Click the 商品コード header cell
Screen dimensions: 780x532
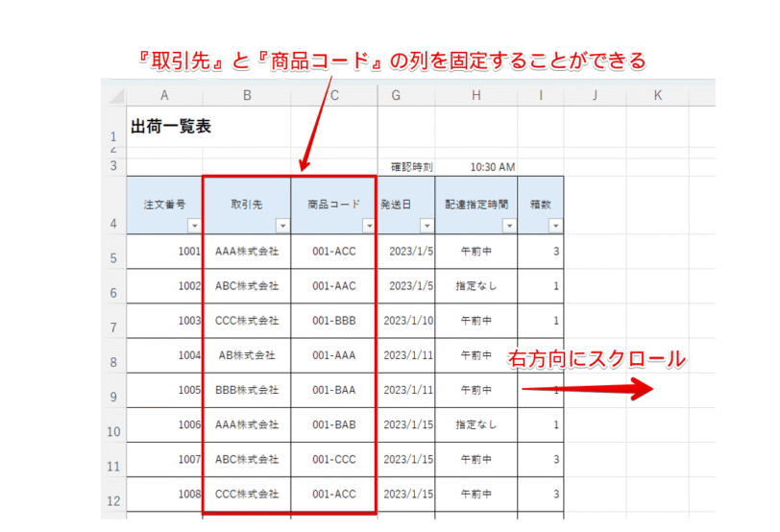click(333, 205)
